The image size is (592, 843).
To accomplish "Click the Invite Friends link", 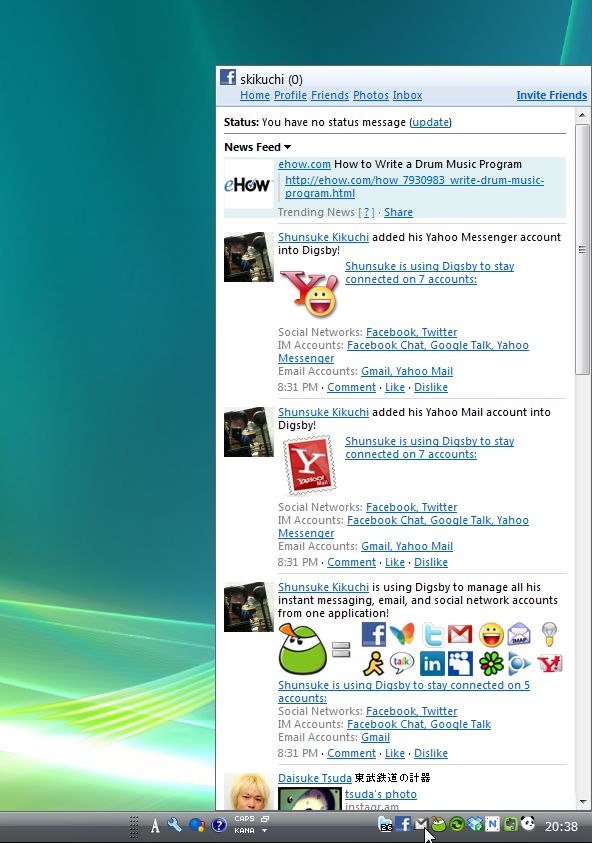I will [552, 95].
